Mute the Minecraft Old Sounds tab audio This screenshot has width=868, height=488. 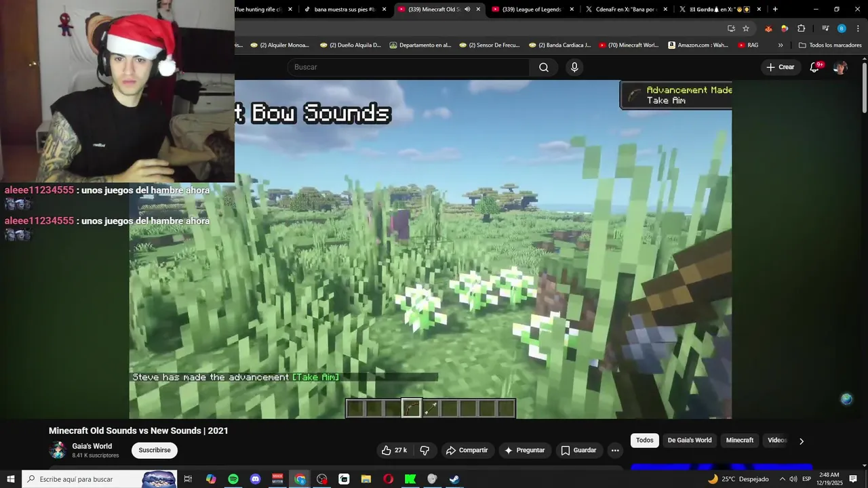[x=467, y=9]
